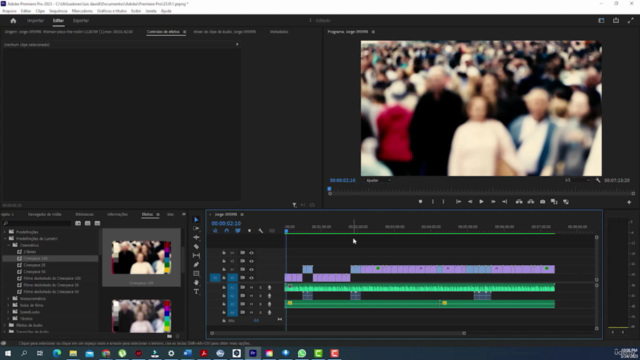Screen dimensions: 640x360
Task: Select the Hand tool
Action: click(x=196, y=282)
